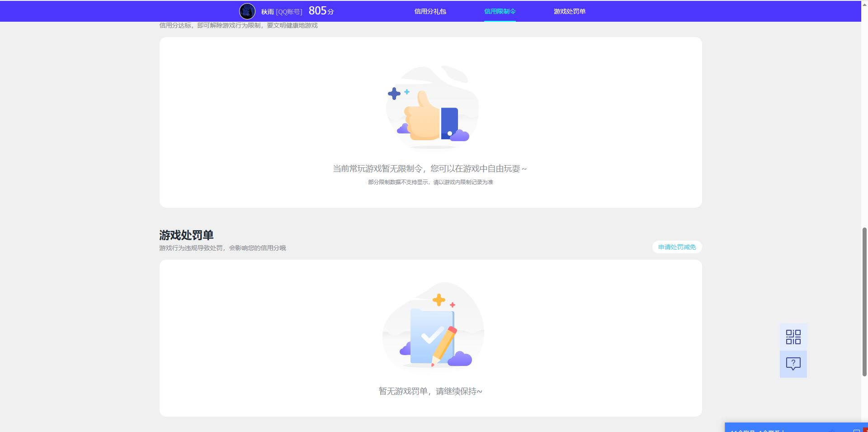Click the subtitle 信用分达标，即可解除游戏行为限制
Image resolution: width=868 pixels, height=432 pixels.
coord(210,26)
